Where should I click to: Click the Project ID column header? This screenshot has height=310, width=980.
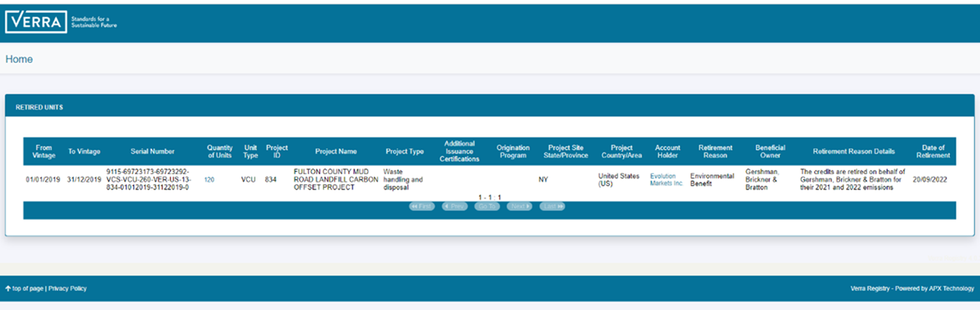pyautogui.click(x=277, y=152)
